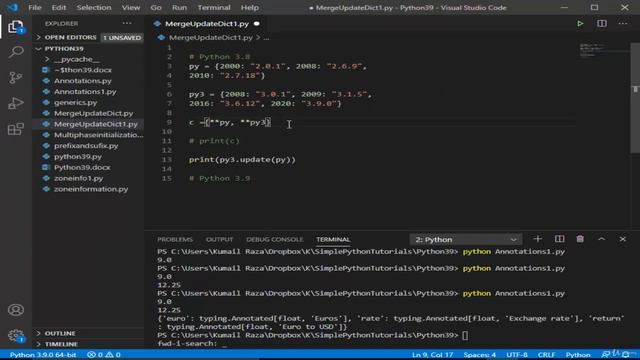Click MergeUpdateDict1.py breadcrumb path
This screenshot has height=360, width=640.
[211, 38]
